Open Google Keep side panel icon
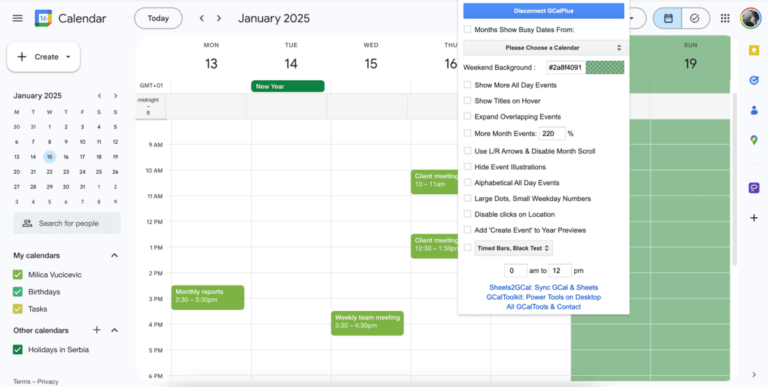The width and height of the screenshot is (768, 387). [x=754, y=50]
